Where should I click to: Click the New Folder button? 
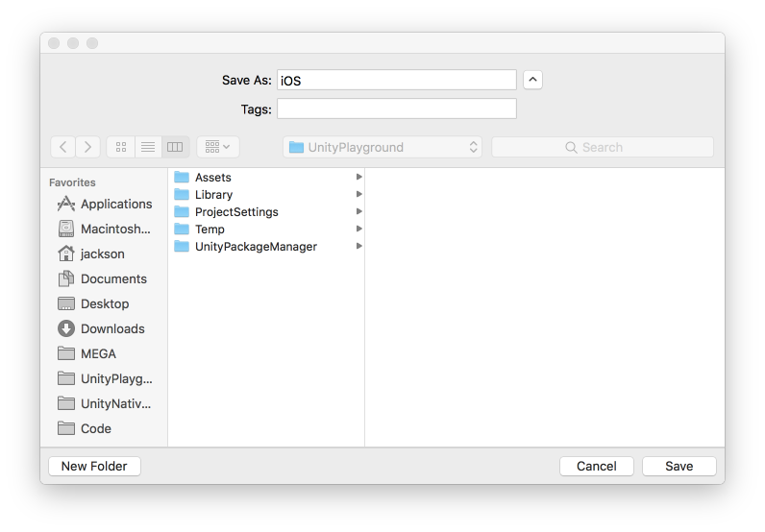[x=94, y=466]
